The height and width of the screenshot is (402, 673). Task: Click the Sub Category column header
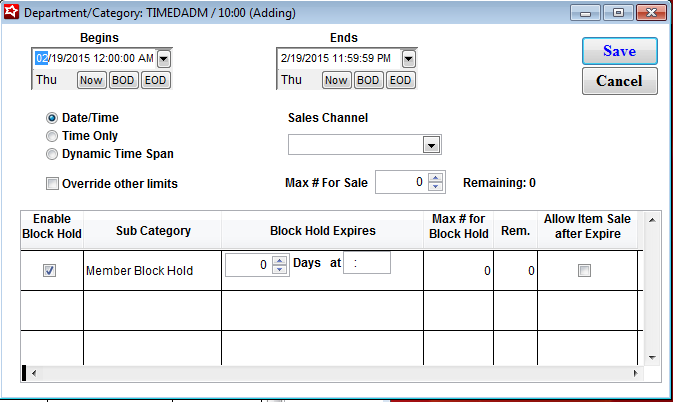(153, 231)
